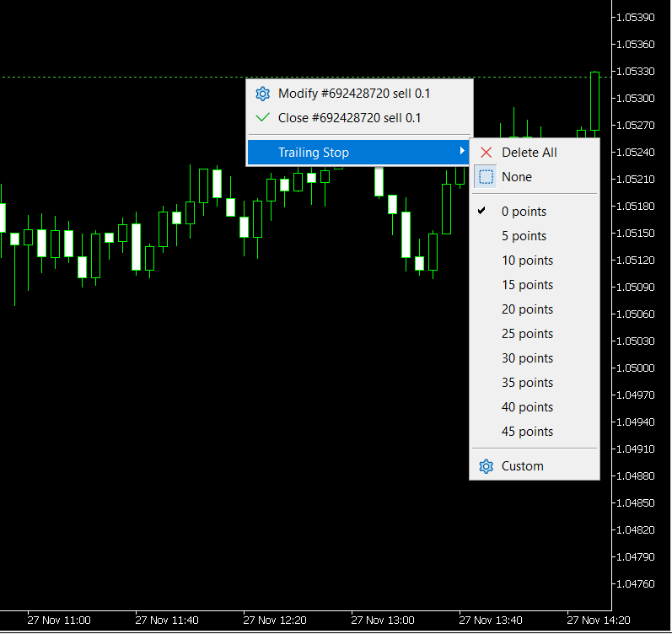Apply 40 points trailing stop
Viewport: 672px width, 634px height.
pos(527,407)
